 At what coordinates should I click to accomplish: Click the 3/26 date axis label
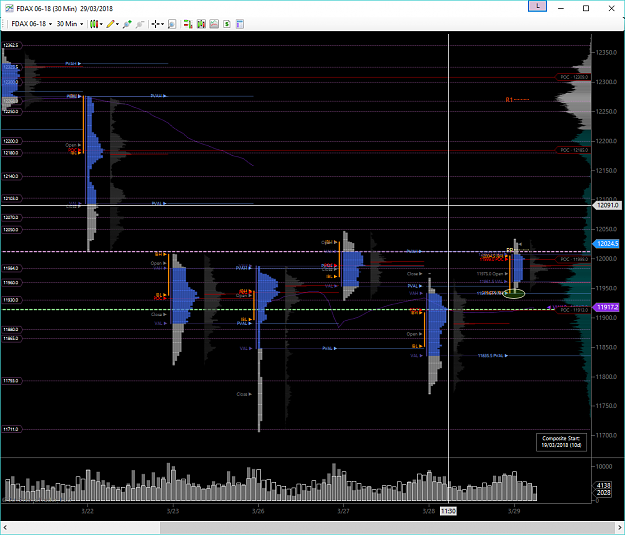click(258, 511)
